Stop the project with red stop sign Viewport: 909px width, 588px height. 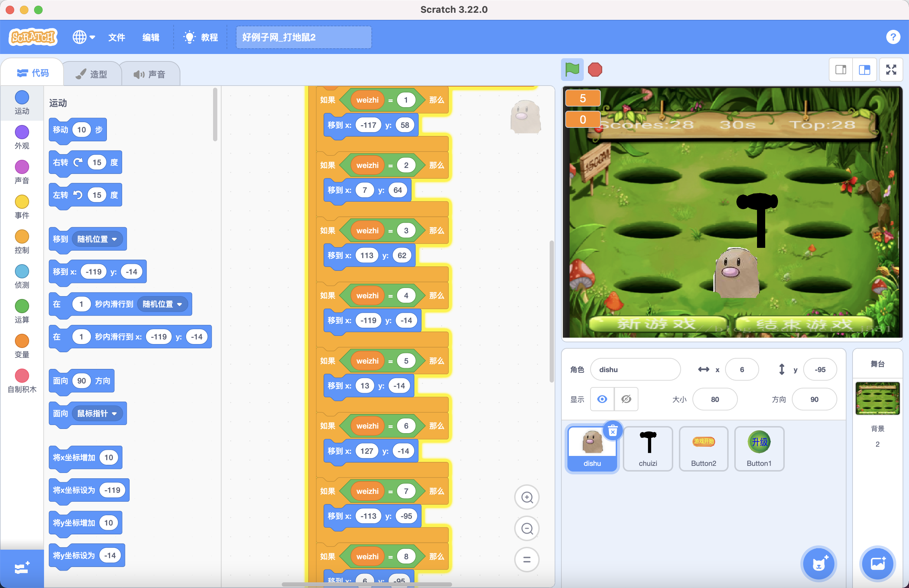595,70
